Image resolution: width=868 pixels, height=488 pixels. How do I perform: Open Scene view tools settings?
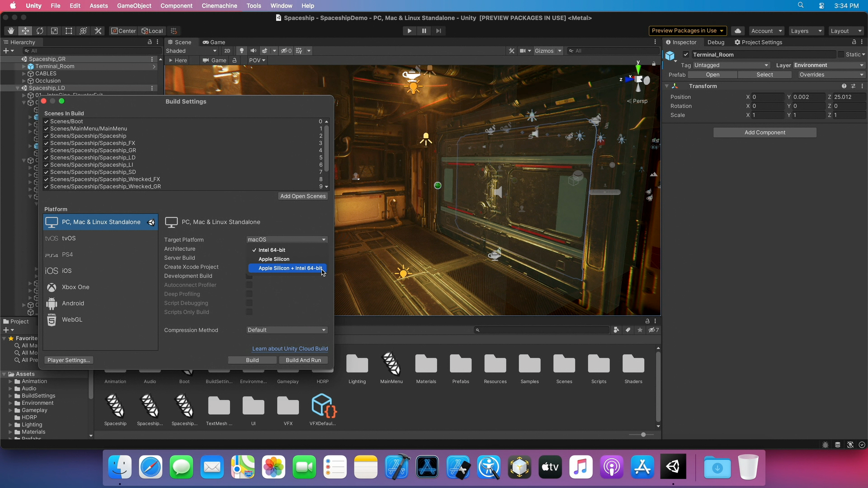tap(512, 51)
